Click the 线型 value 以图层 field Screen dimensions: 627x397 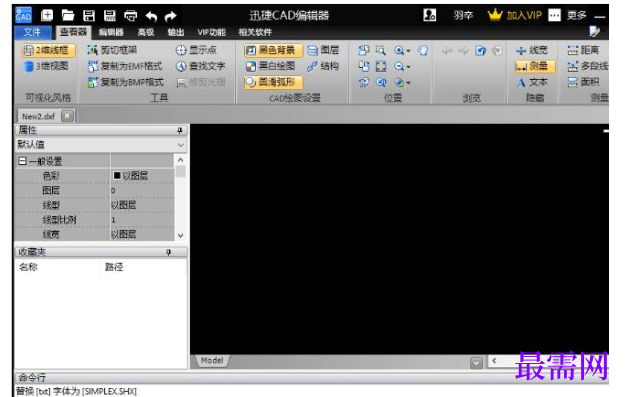[x=142, y=205]
